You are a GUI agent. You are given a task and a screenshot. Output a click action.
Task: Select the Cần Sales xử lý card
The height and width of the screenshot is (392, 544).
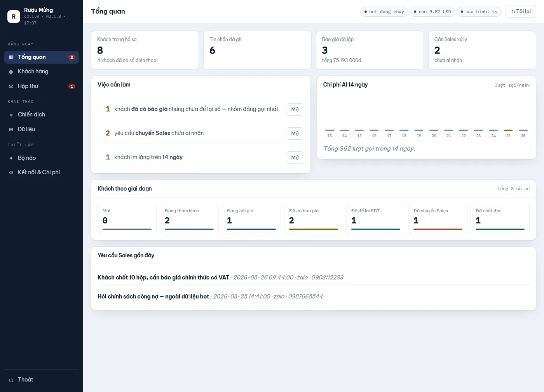pos(482,50)
